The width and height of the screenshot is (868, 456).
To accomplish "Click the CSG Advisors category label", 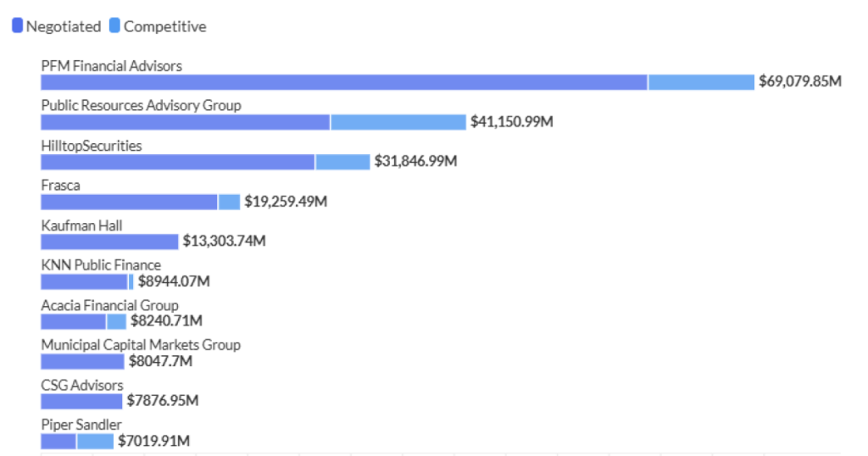I will [x=82, y=386].
